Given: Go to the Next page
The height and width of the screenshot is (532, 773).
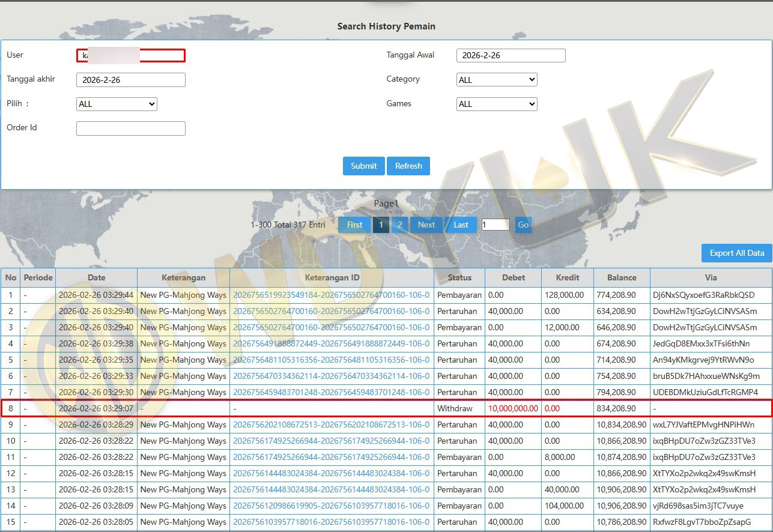Looking at the screenshot, I should [x=426, y=225].
